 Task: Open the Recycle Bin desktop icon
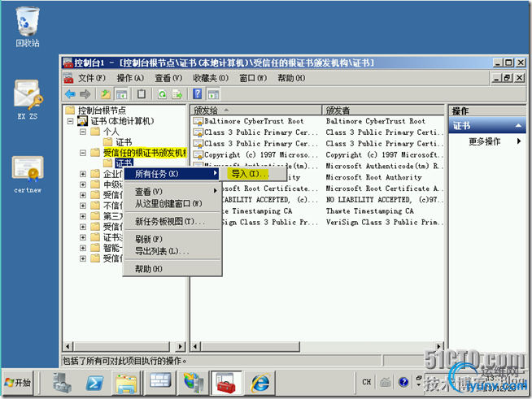click(x=28, y=27)
